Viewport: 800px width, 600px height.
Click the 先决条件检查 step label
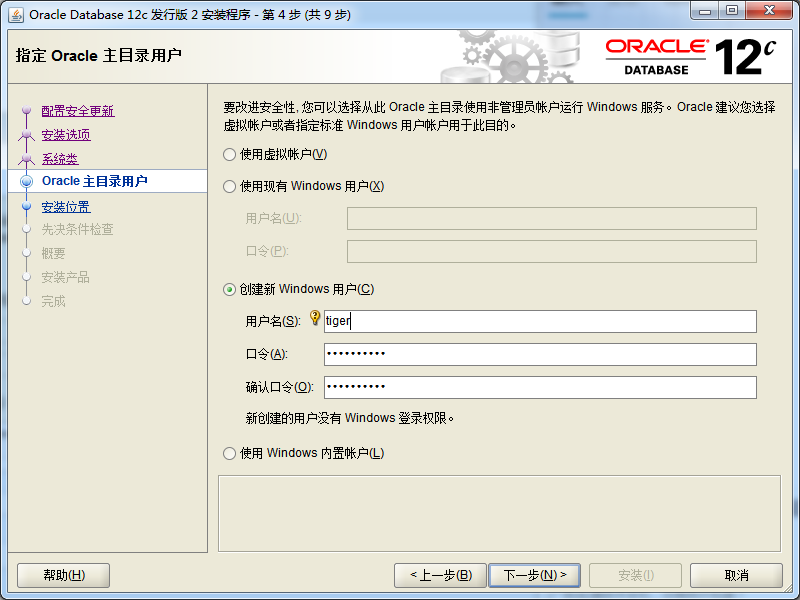click(x=78, y=230)
